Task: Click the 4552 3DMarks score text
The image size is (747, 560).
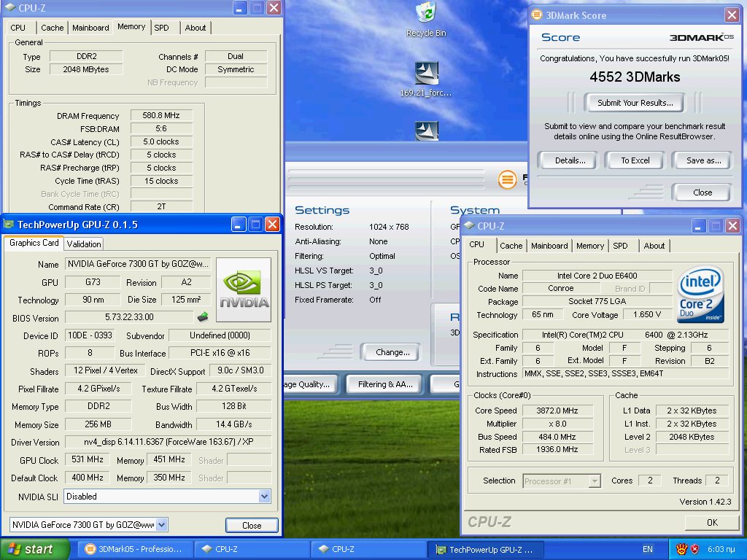Action: click(635, 77)
